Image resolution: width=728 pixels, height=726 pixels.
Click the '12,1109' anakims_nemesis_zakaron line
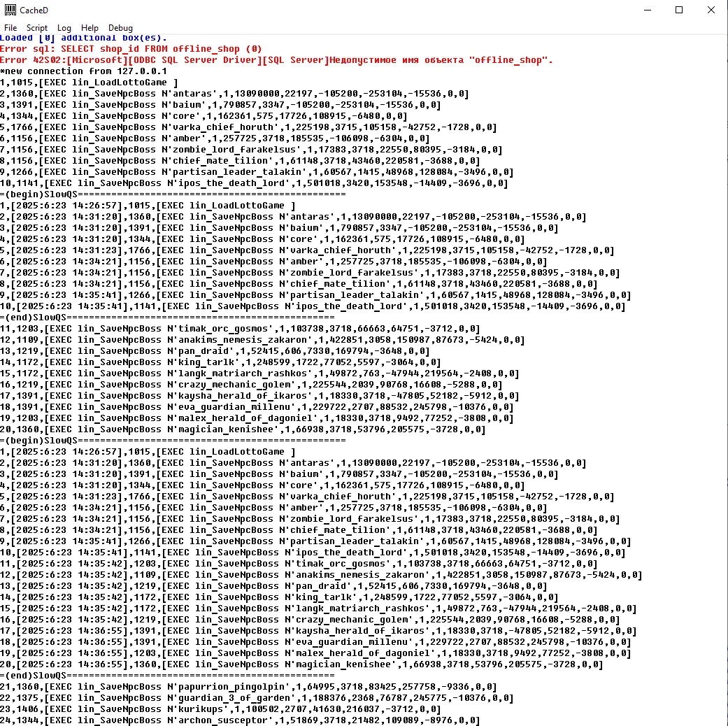(x=262, y=339)
